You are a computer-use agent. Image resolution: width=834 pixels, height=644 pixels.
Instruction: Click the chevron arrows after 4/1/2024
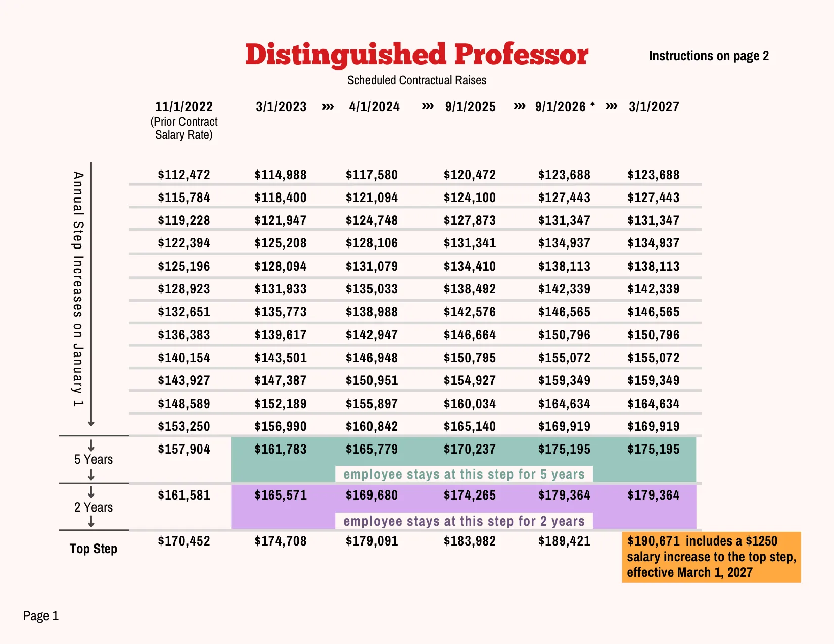[x=428, y=106]
